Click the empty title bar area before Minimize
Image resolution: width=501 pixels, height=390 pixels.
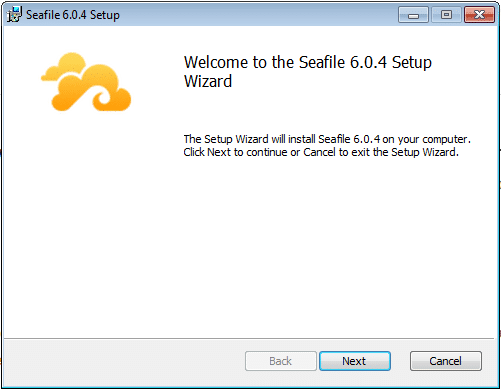pyautogui.click(x=257, y=15)
